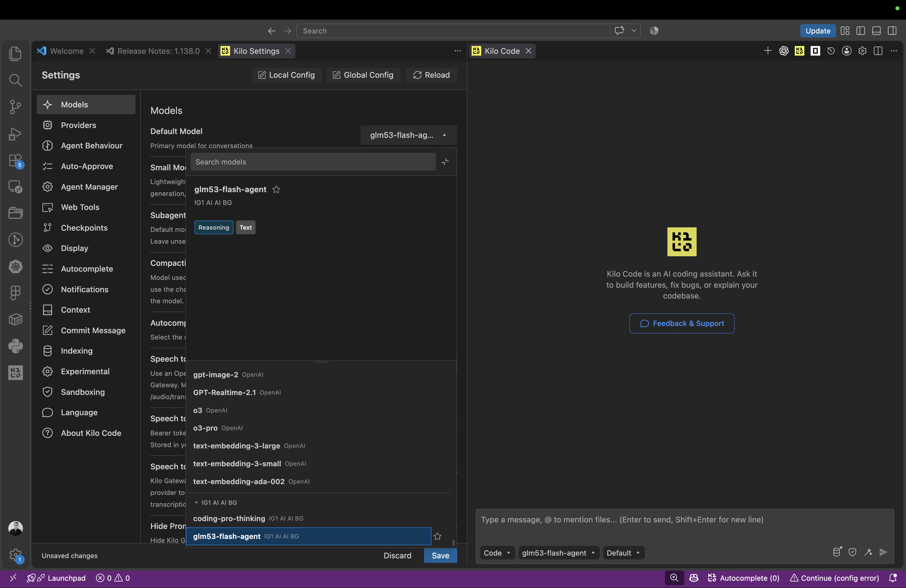Toggle the secondary side bar layout icon

[892, 31]
